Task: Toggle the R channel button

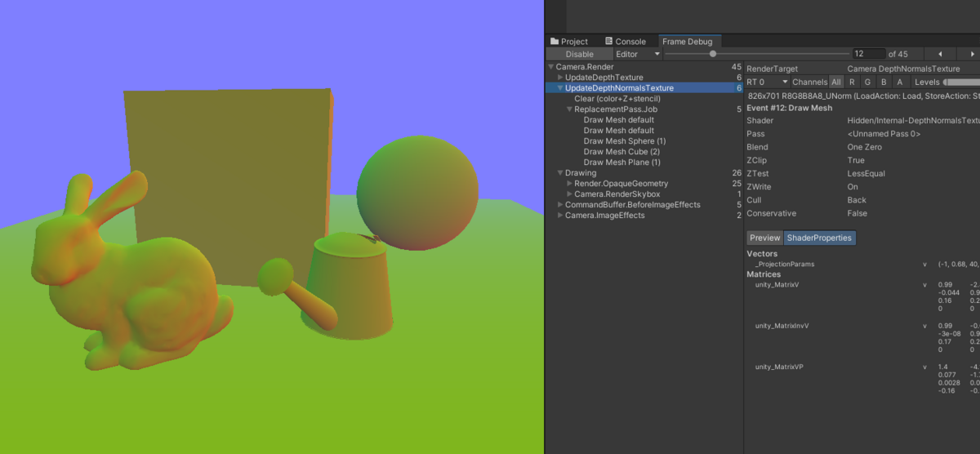Action: pyautogui.click(x=852, y=82)
